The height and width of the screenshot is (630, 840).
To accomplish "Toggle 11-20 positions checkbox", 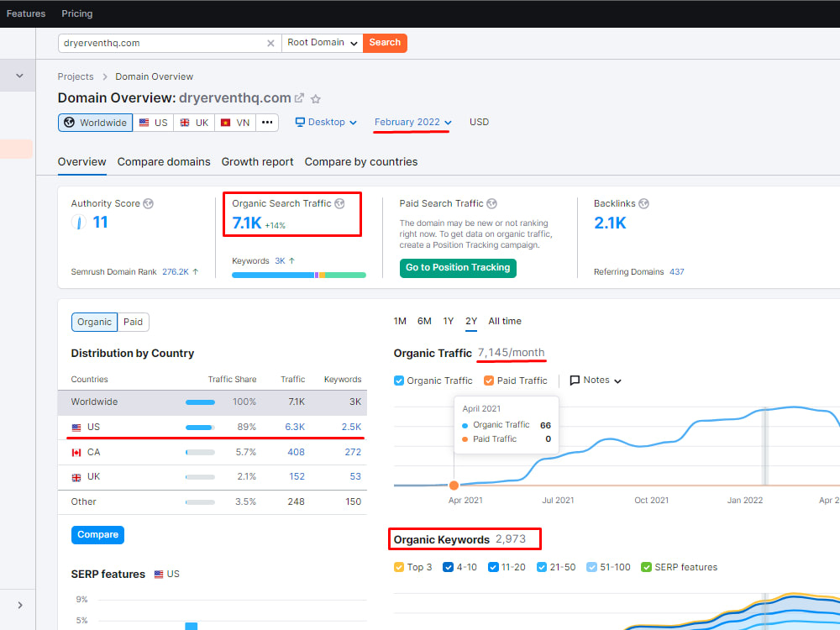I will pos(493,567).
